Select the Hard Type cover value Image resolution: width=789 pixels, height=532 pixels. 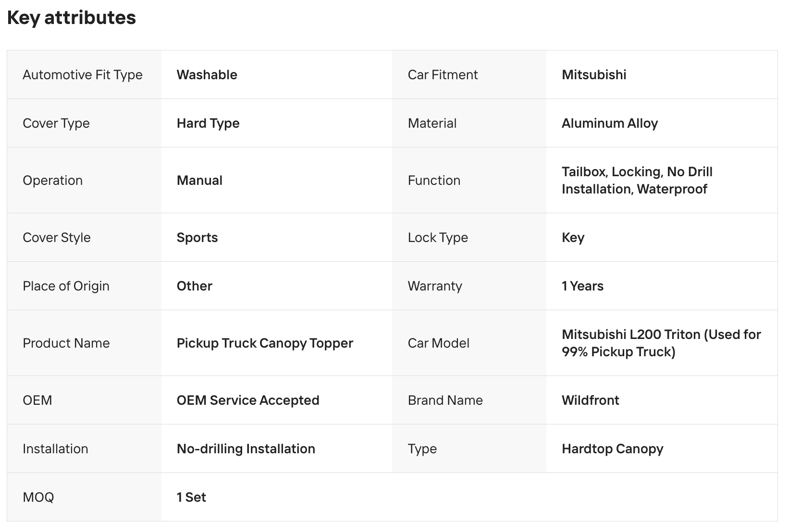208,123
